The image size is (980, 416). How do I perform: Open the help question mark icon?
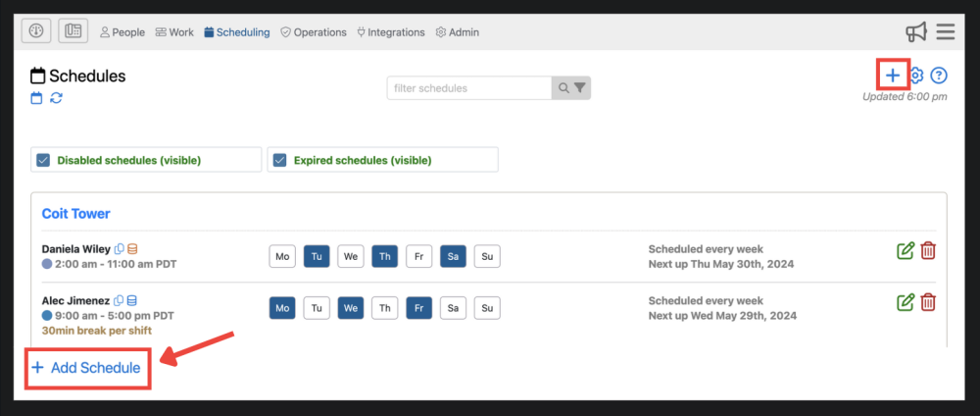pyautogui.click(x=939, y=76)
